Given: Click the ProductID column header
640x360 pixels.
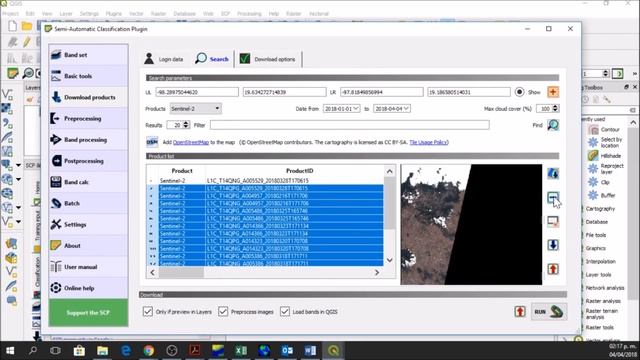Looking at the screenshot, I should [x=299, y=171].
